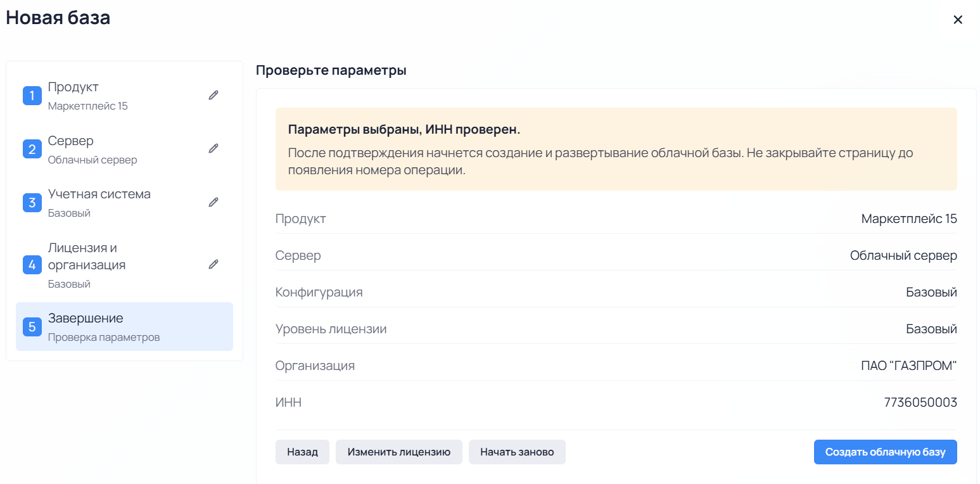Image resolution: width=980 pixels, height=484 pixels.
Task: Click the Проверьте параметры heading
Action: (331, 70)
